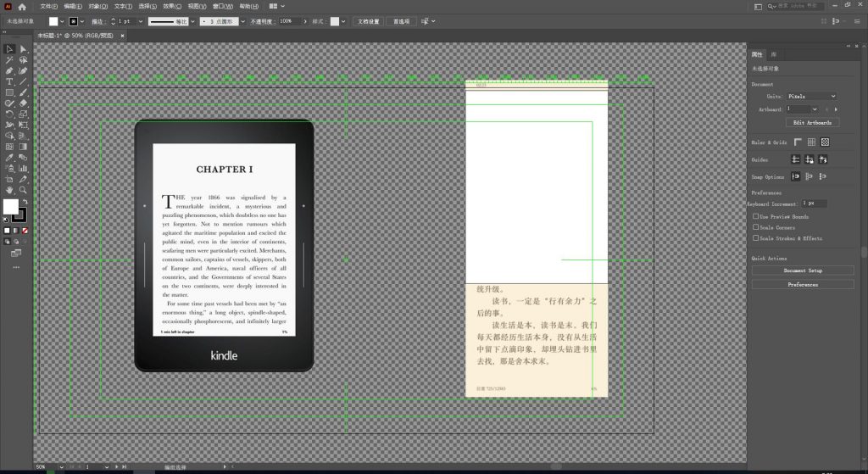Select the Curvature tool
This screenshot has width=868, height=474.
[x=23, y=71]
